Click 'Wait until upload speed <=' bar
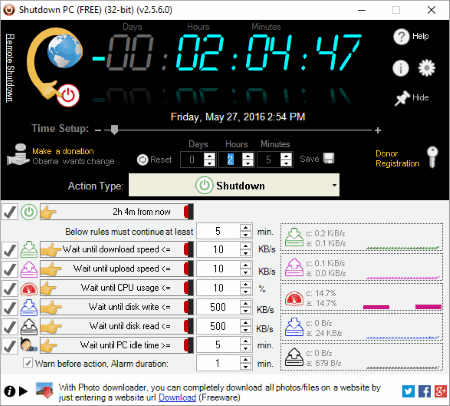 click(117, 269)
